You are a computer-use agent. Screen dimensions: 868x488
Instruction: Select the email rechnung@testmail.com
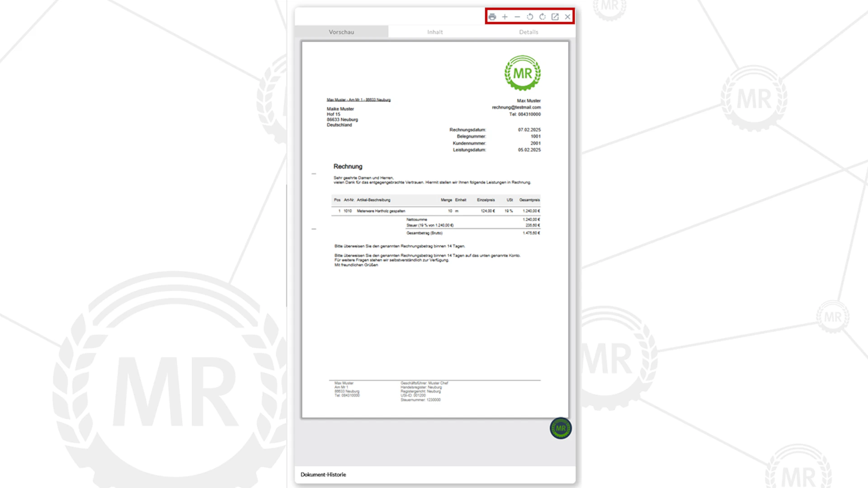click(x=516, y=108)
